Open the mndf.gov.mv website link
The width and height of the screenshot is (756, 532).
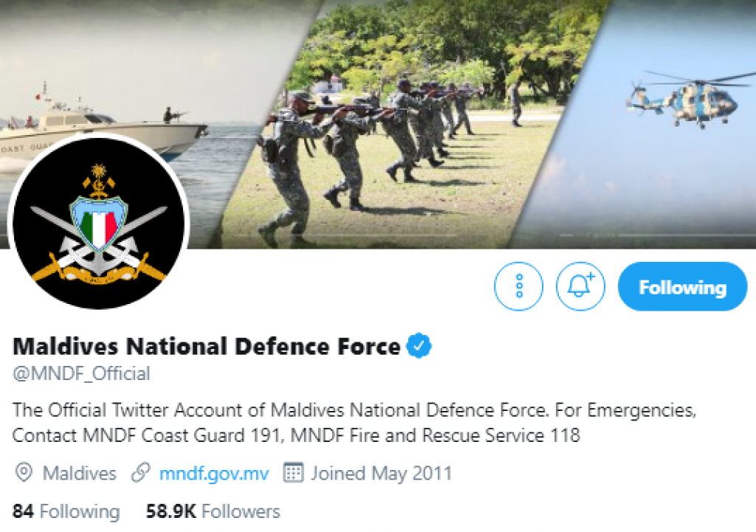click(x=214, y=473)
